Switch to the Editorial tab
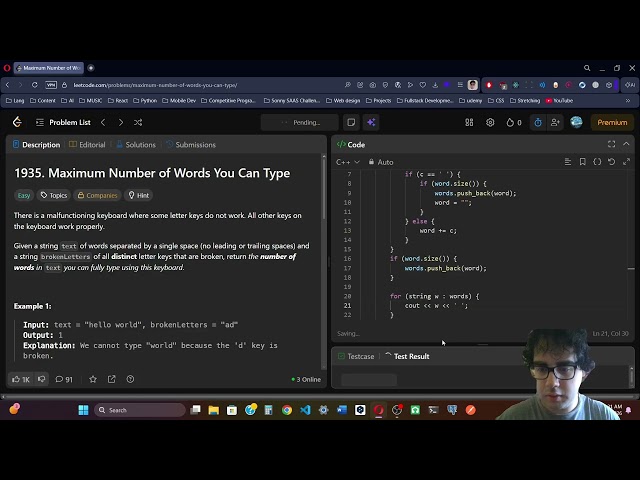Screen dimensions: 640x480 (x=87, y=144)
